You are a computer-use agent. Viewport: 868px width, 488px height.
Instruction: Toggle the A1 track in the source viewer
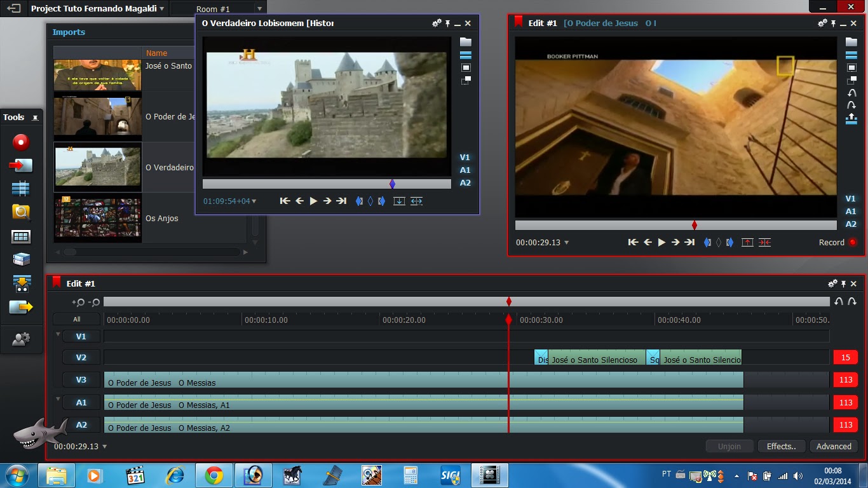click(x=465, y=170)
